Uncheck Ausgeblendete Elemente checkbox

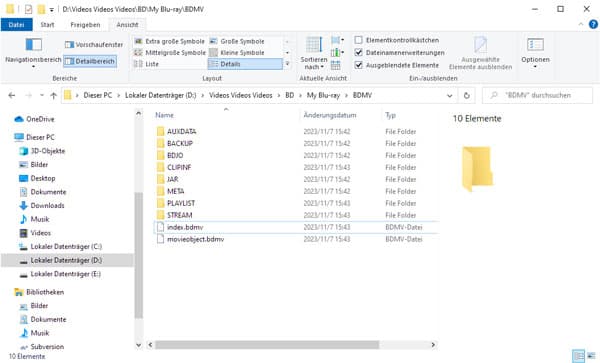359,65
